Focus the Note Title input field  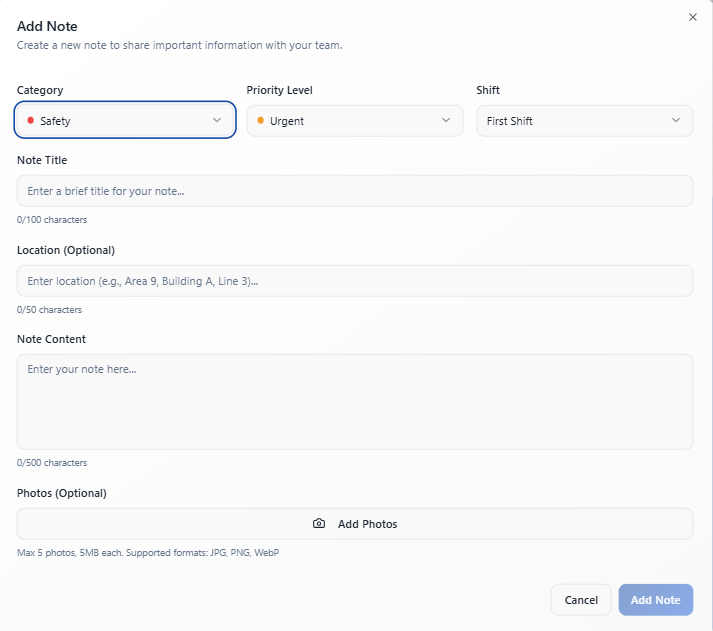pyautogui.click(x=355, y=191)
